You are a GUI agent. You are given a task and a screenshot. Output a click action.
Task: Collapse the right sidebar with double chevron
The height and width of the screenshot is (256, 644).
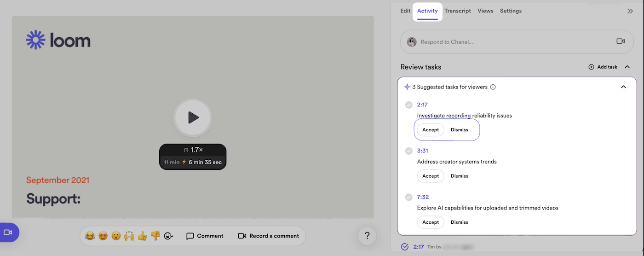point(630,11)
